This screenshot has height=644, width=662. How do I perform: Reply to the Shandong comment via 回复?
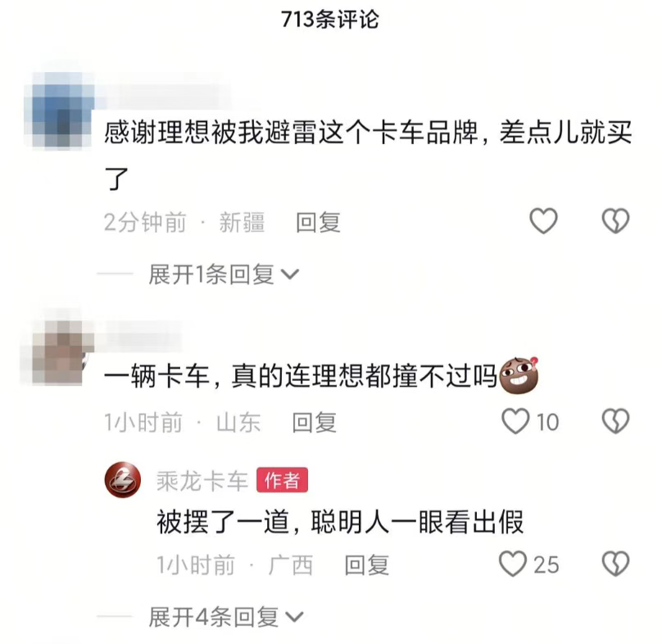pos(315,422)
